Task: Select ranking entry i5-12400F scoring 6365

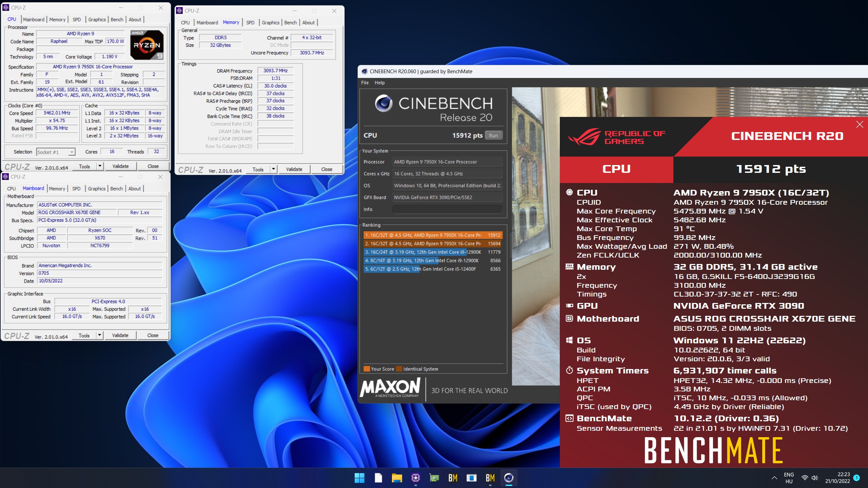Action: [432, 269]
